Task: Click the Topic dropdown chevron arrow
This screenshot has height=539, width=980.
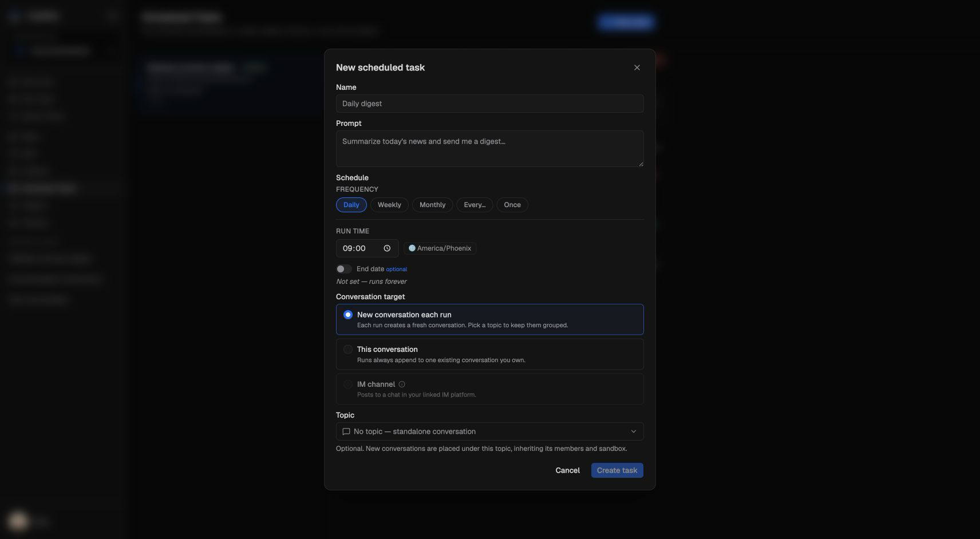Action: [x=633, y=431]
